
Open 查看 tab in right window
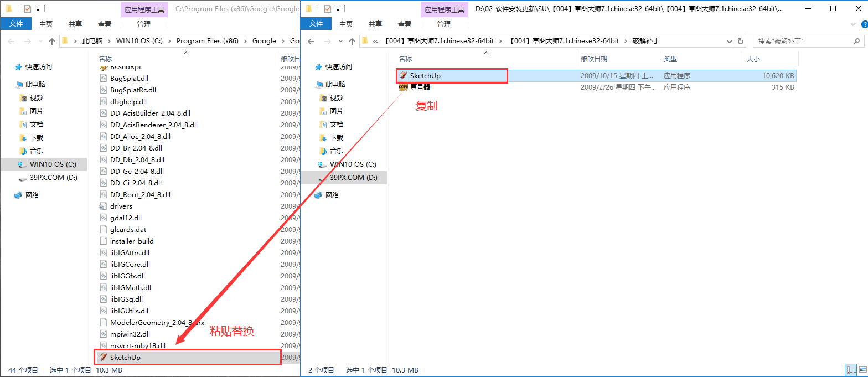pos(405,24)
